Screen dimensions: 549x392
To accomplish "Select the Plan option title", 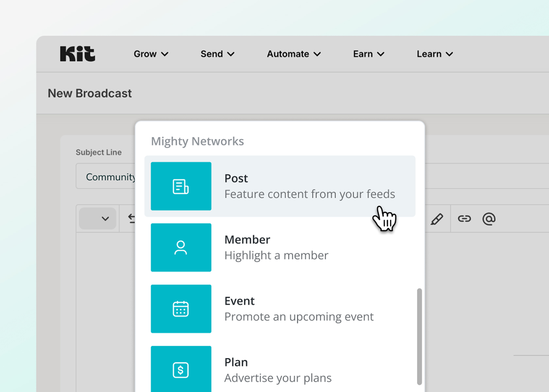I will [236, 362].
